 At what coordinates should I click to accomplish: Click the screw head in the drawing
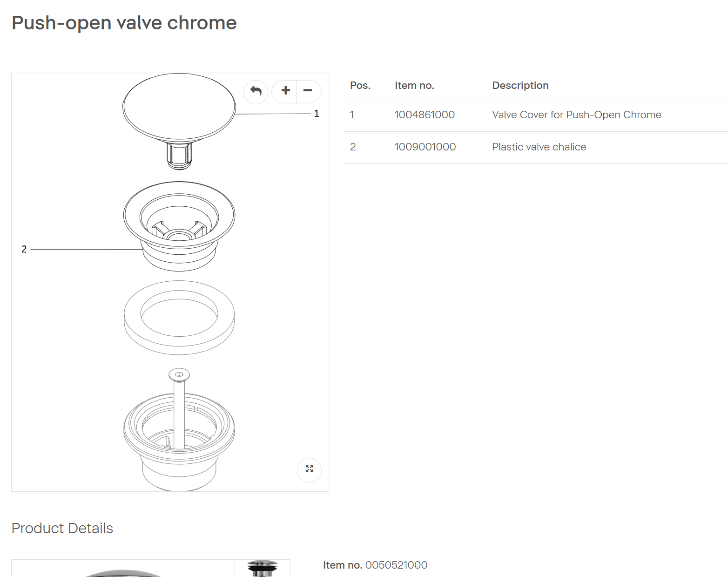pos(179,374)
